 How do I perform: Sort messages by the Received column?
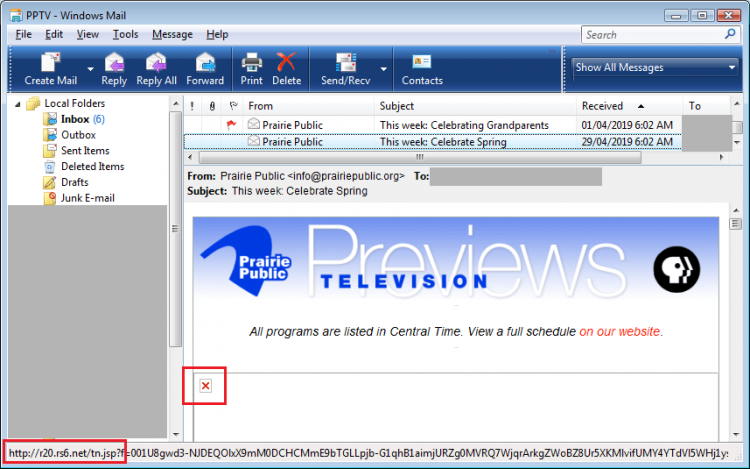[x=629, y=106]
